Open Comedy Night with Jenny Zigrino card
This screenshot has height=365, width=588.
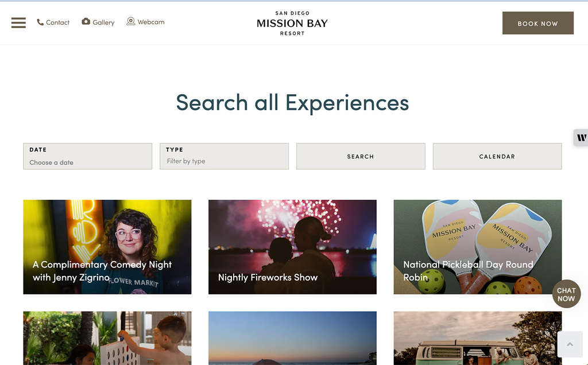(x=107, y=247)
